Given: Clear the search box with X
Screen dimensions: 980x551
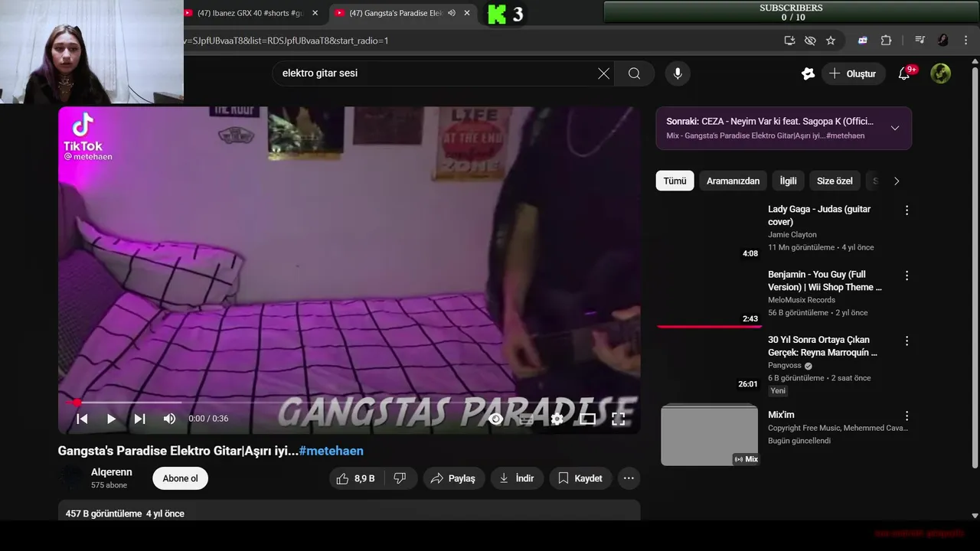Looking at the screenshot, I should [603, 73].
